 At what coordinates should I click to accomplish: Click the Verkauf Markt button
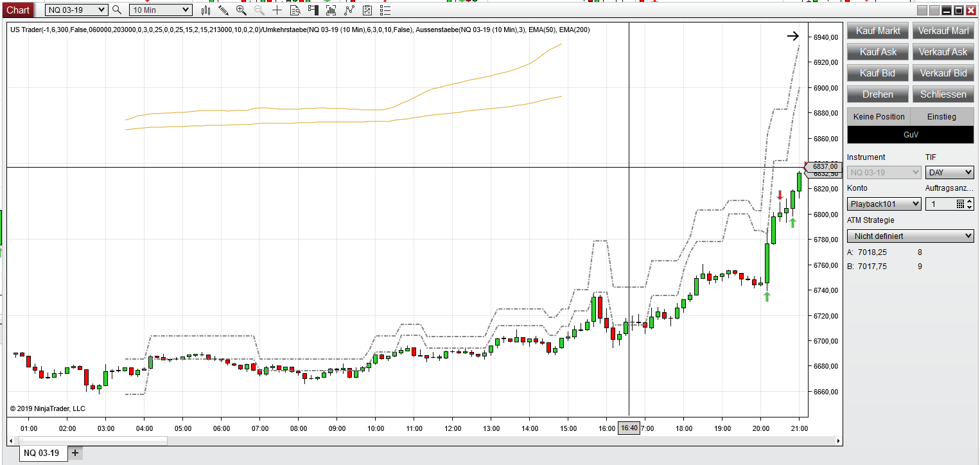click(943, 31)
